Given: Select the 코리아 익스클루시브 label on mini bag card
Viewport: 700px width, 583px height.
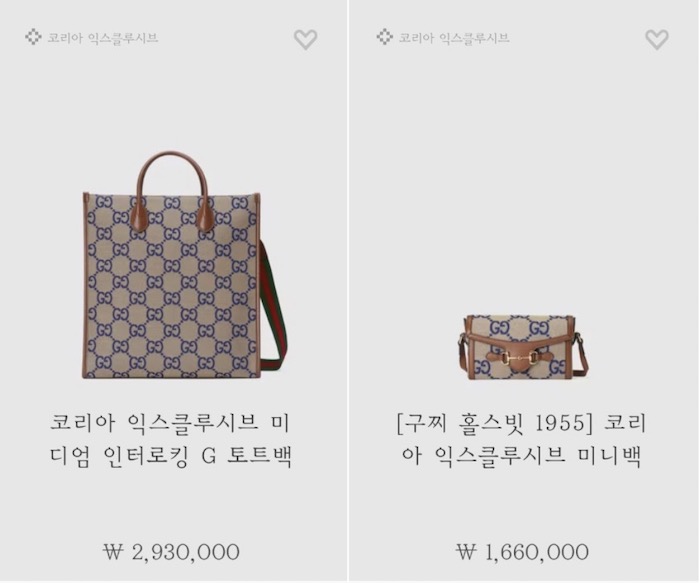Looking at the screenshot, I should [454, 37].
